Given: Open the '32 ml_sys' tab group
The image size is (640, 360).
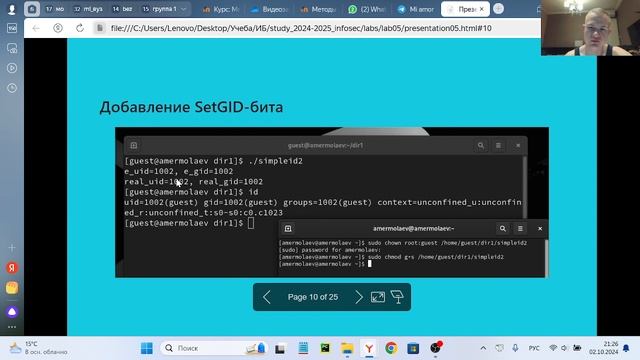Looking at the screenshot, I should tap(88, 9).
